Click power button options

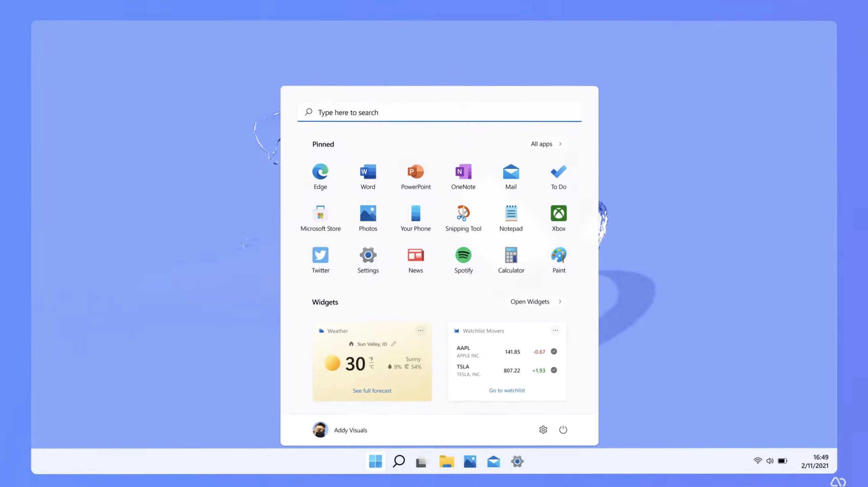pos(563,430)
